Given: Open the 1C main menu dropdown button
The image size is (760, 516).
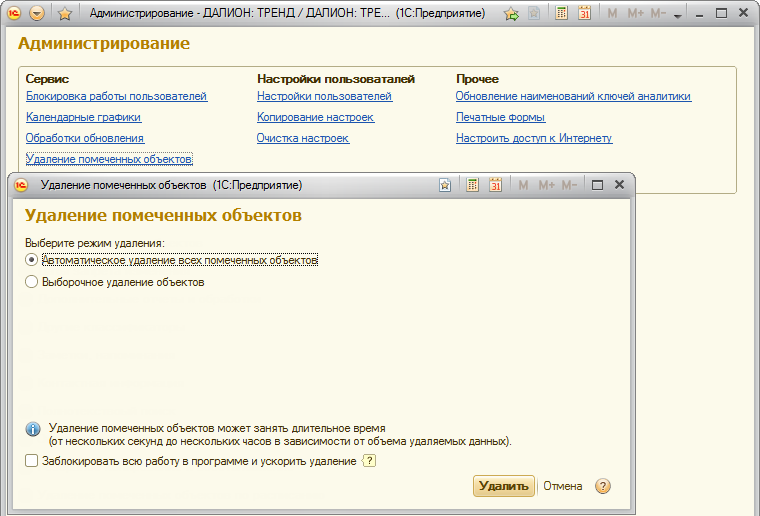Looking at the screenshot, I should [x=37, y=13].
